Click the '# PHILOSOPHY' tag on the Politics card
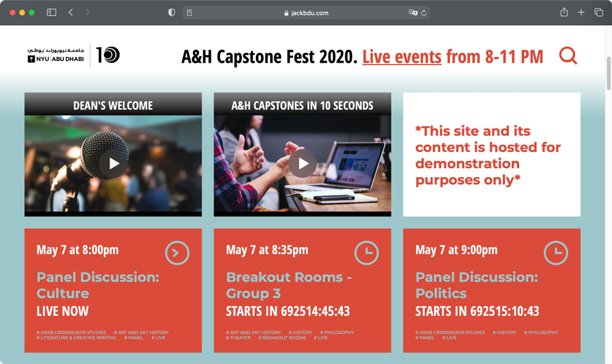 point(541,332)
